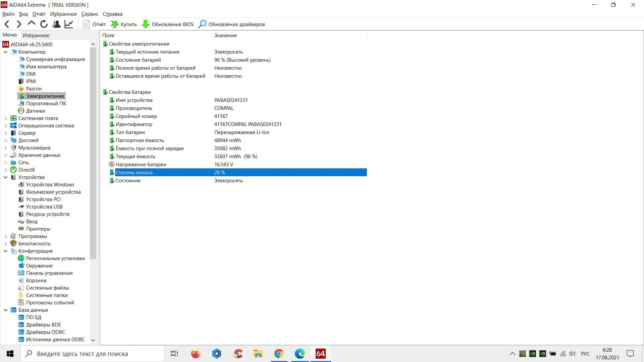Click the Forward navigation arrow
Image resolution: width=644 pixels, height=362 pixels.
coord(19,24)
